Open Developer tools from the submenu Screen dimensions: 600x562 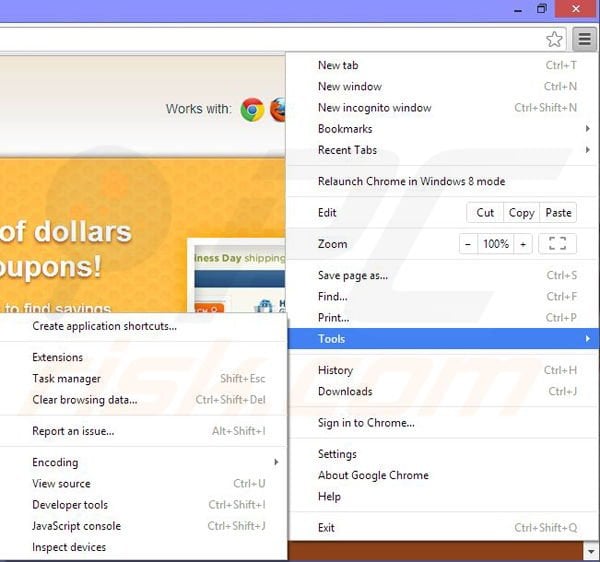click(x=143, y=505)
